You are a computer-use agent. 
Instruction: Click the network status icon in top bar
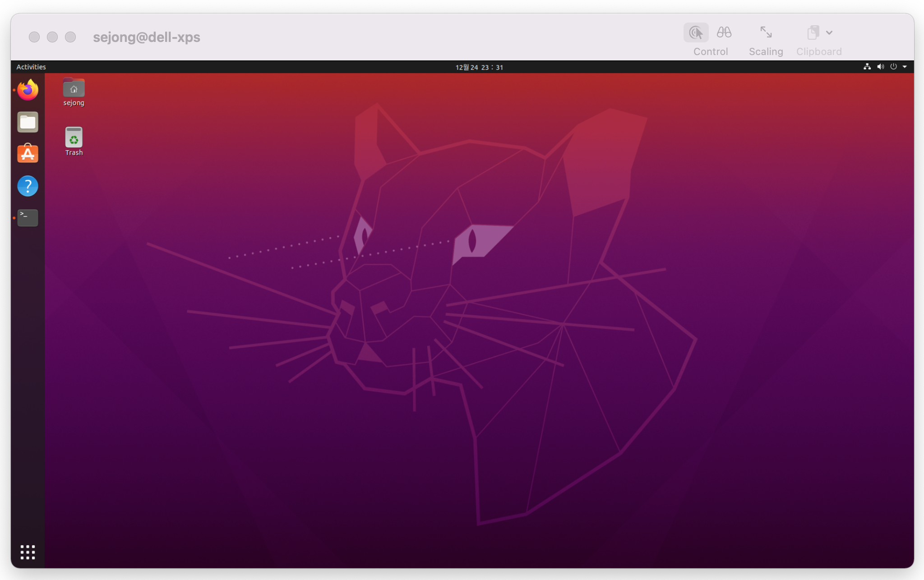click(x=867, y=67)
